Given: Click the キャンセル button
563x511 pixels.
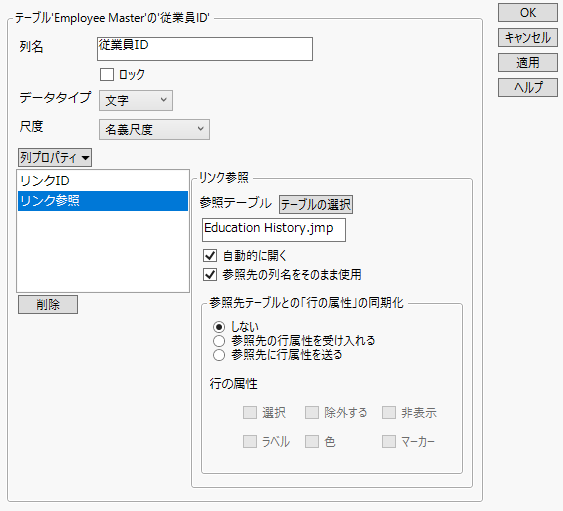Looking at the screenshot, I should click(x=527, y=38).
